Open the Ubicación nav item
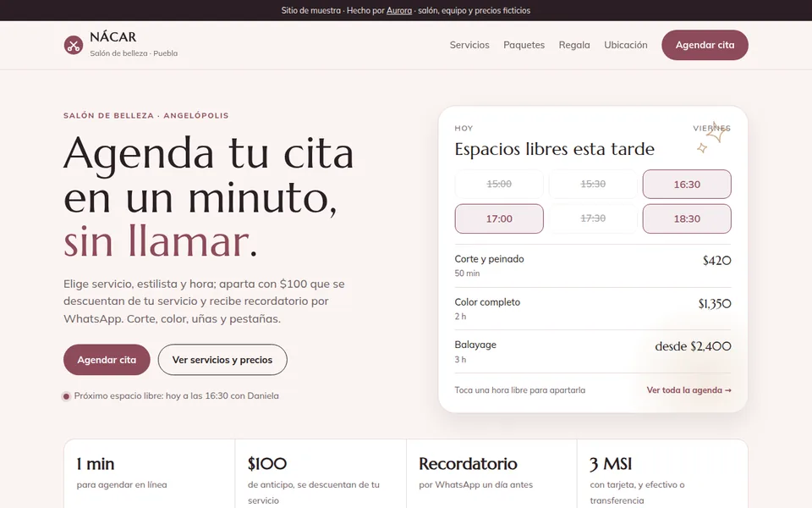Screen dimensions: 812x508 click(626, 45)
